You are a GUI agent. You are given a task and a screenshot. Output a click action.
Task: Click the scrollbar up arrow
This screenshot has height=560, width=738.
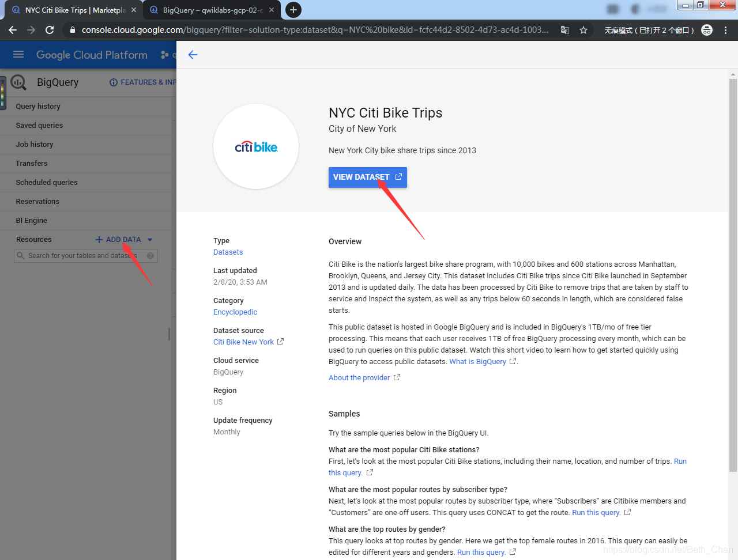pyautogui.click(x=733, y=74)
